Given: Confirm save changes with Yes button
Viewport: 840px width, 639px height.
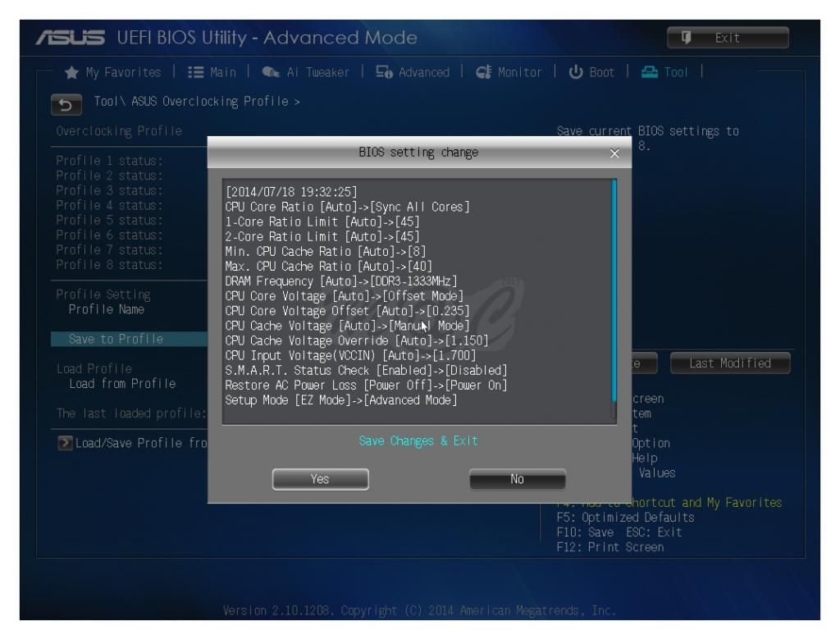Looking at the screenshot, I should 320,479.
